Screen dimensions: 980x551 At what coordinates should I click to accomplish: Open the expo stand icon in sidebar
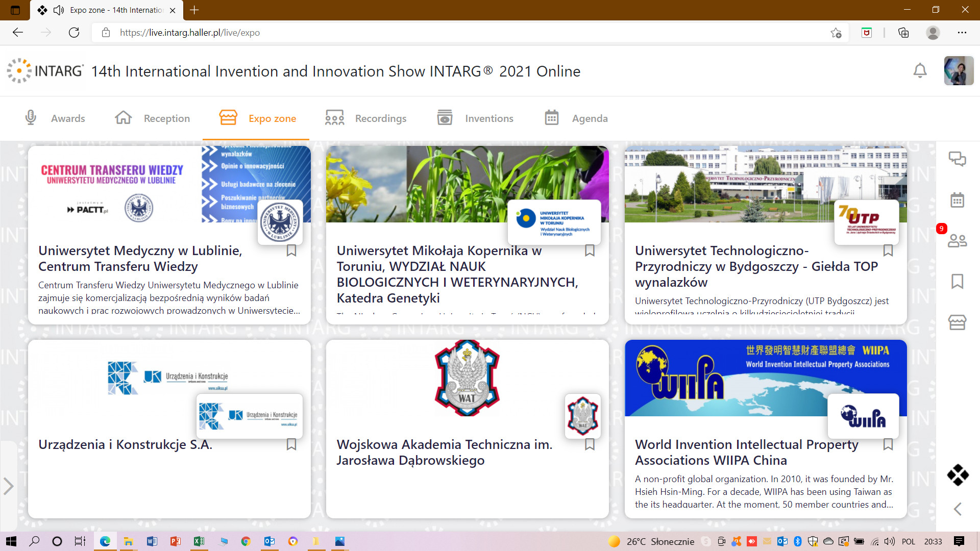(957, 322)
